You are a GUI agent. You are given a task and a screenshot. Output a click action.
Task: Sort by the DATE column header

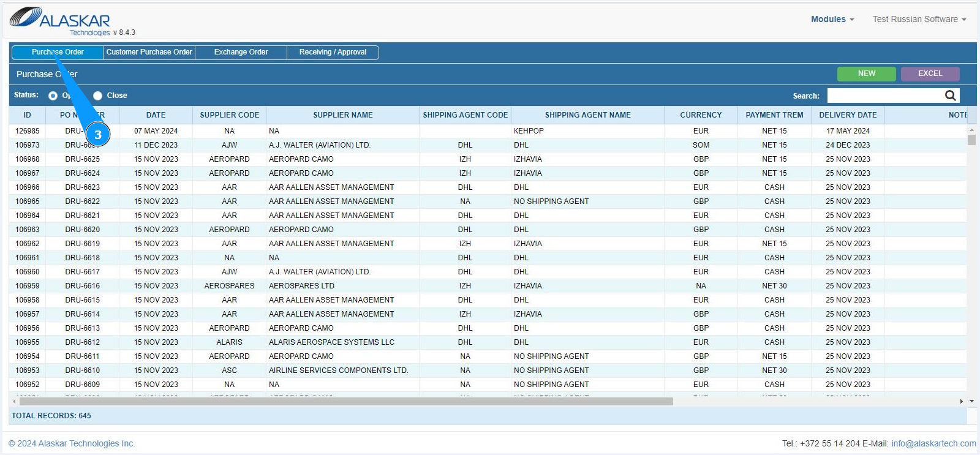pyautogui.click(x=156, y=115)
